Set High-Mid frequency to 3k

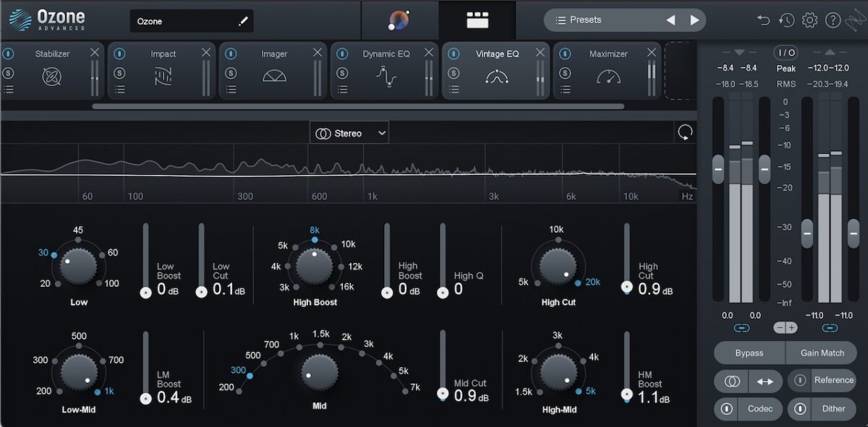coord(558,335)
